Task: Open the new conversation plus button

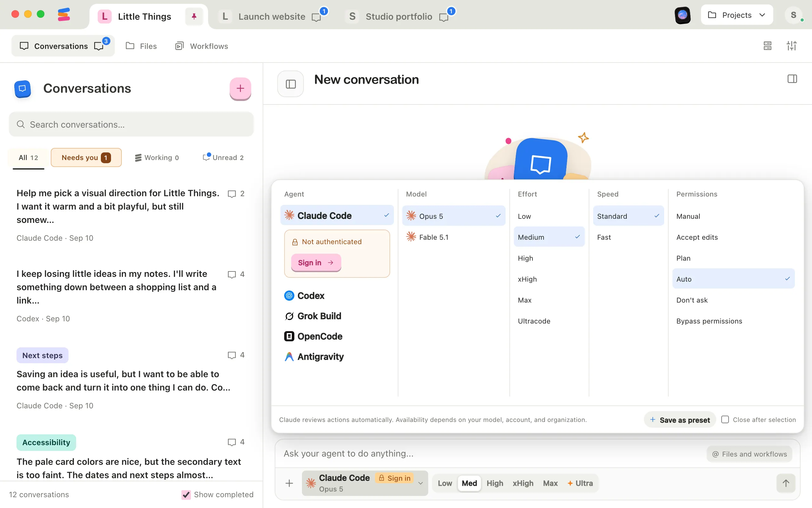Action: [x=240, y=88]
